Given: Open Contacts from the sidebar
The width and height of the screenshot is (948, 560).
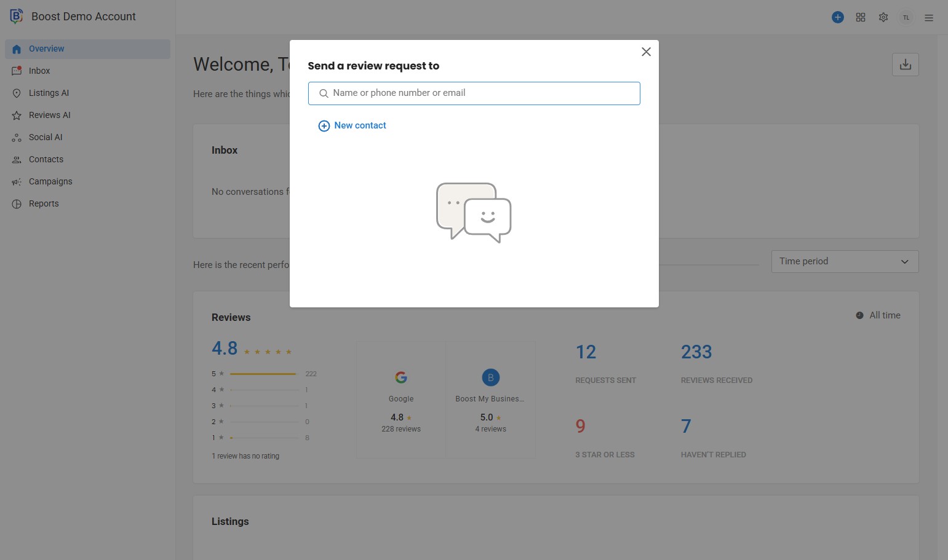Looking at the screenshot, I should pyautogui.click(x=46, y=159).
